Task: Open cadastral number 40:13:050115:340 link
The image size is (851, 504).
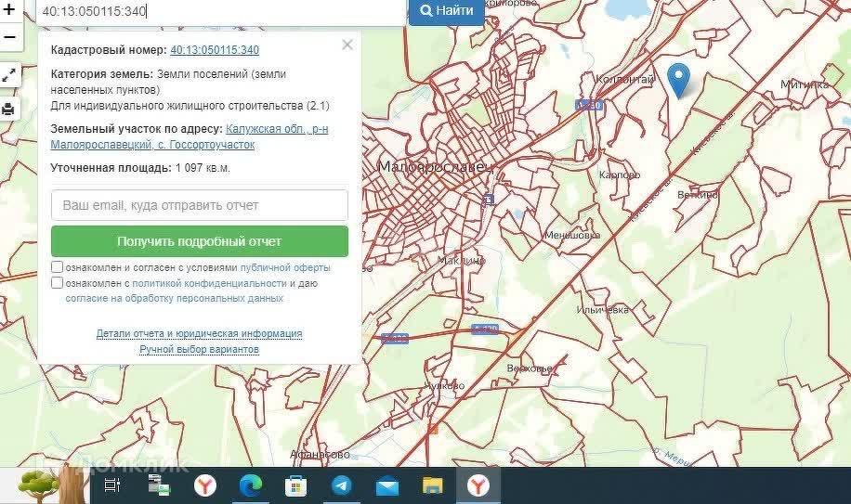Action: coord(215,50)
